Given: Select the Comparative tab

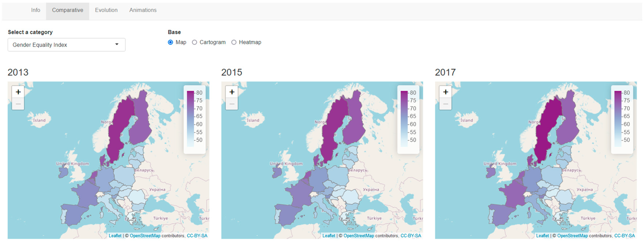Looking at the screenshot, I should pos(67,10).
